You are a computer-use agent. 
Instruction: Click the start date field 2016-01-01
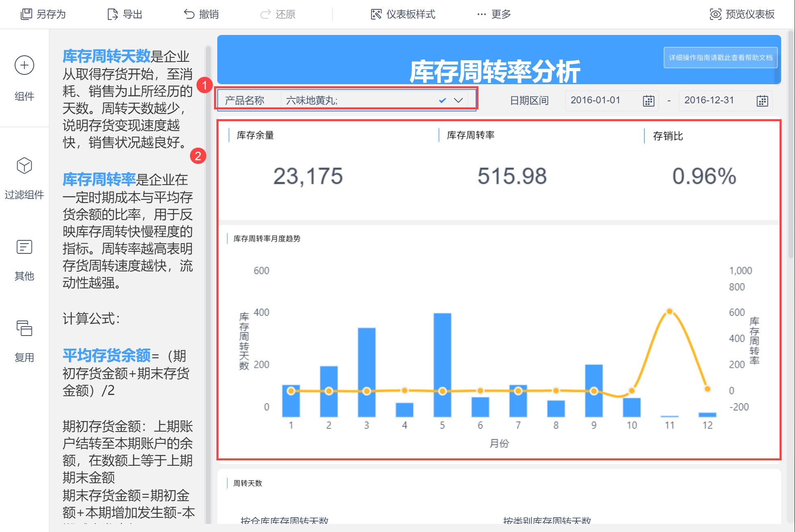(x=595, y=100)
